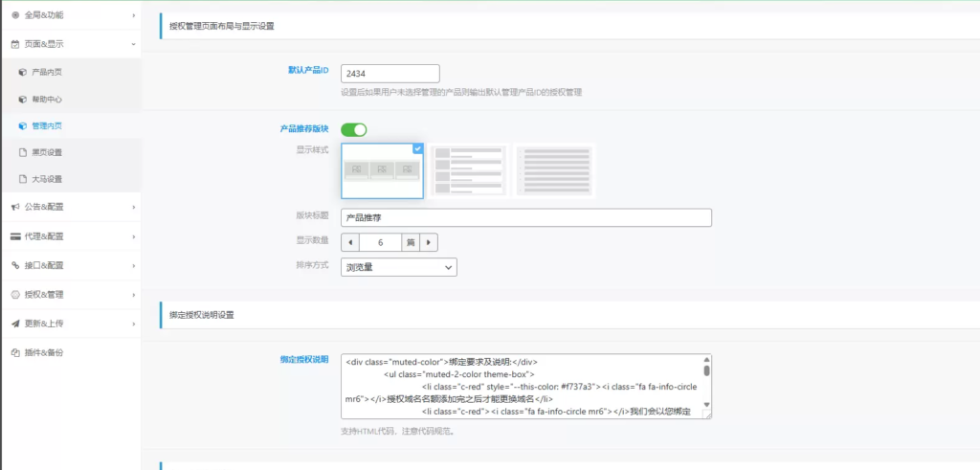Click the 默认产品ID input field
Screen dimensions: 980x470
[x=390, y=73]
